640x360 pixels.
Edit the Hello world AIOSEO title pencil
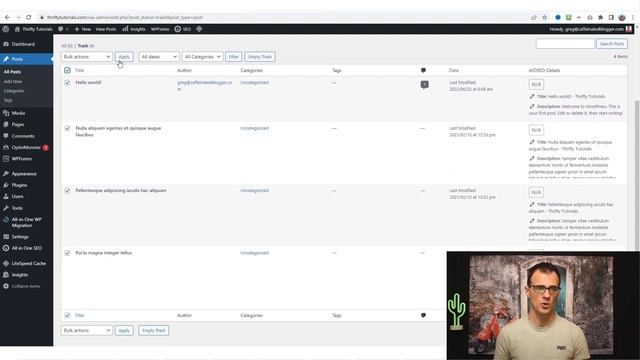(532, 97)
